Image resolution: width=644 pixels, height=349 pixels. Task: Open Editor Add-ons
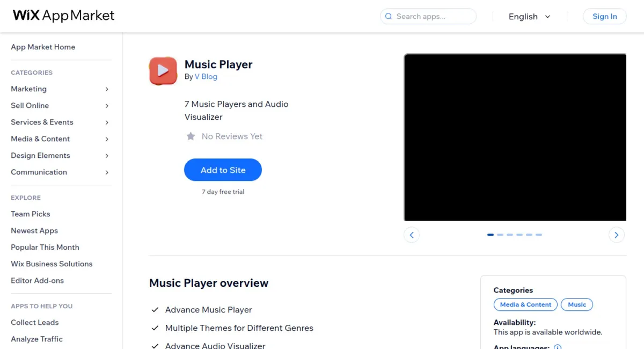coord(37,281)
